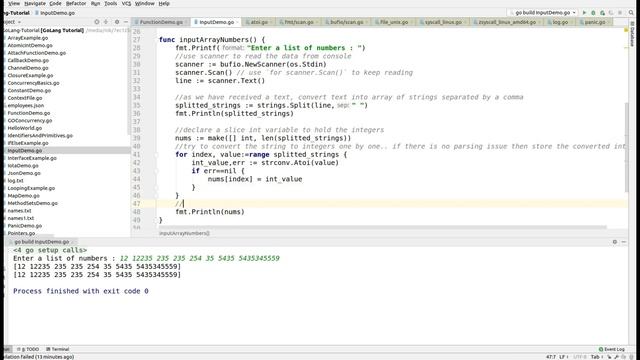Switch to file_unix.go editor tab
This screenshot has width=640, height=360.
[x=393, y=22]
